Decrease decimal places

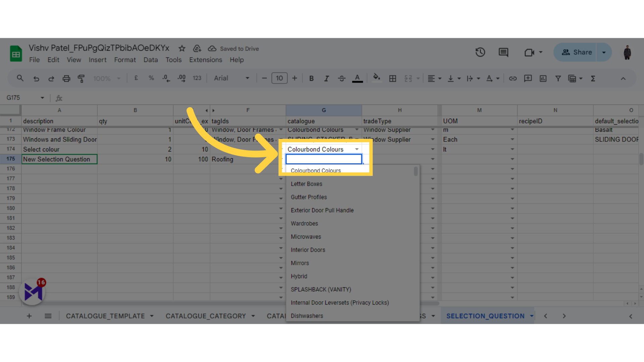click(166, 78)
